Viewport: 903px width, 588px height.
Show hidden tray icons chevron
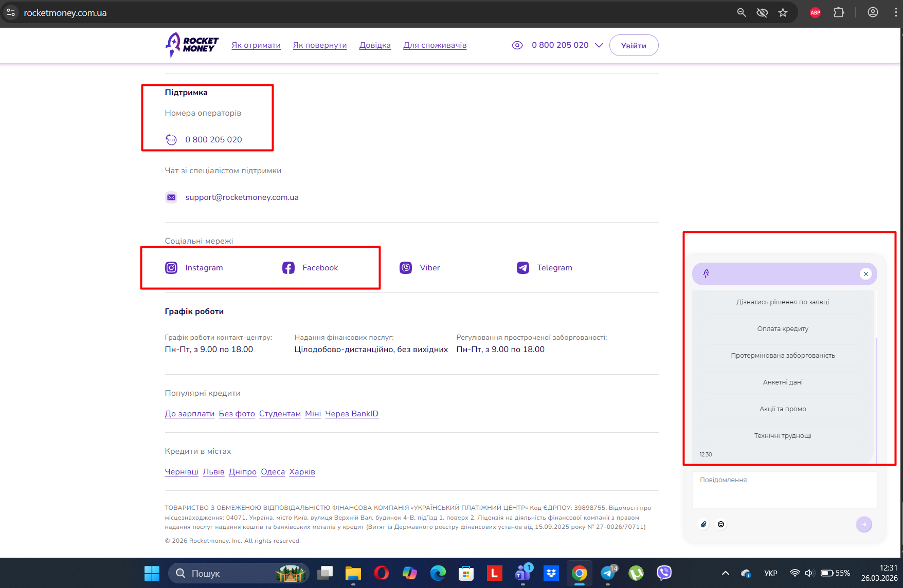click(726, 573)
